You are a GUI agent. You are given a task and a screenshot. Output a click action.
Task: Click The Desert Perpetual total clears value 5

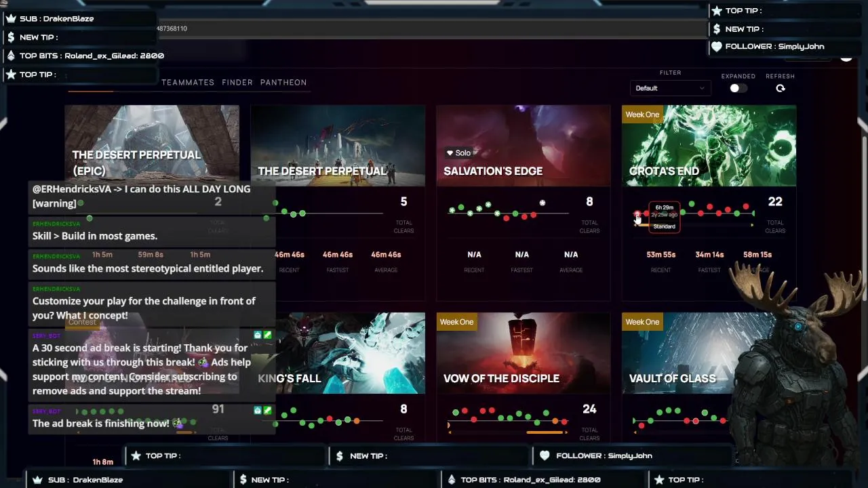[403, 201]
